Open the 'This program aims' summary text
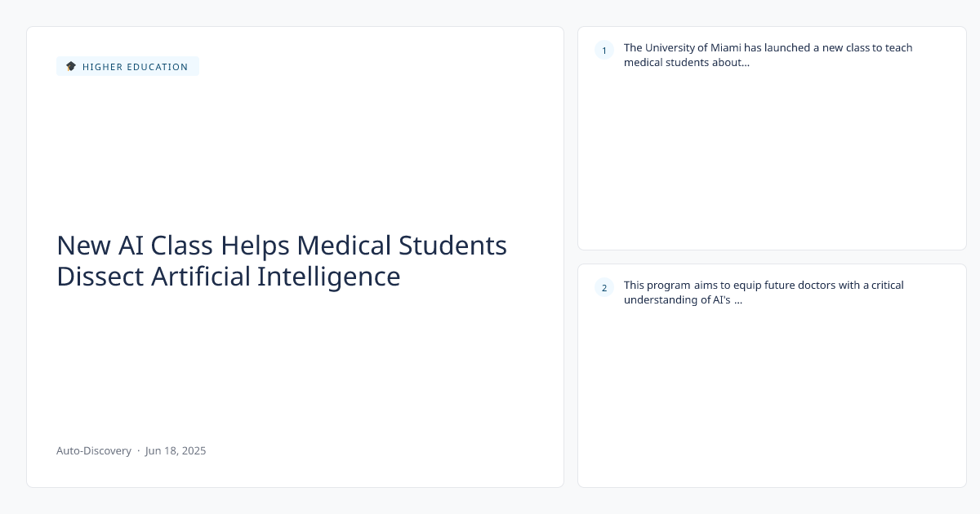Screen dimensions: 980x514 (764, 292)
